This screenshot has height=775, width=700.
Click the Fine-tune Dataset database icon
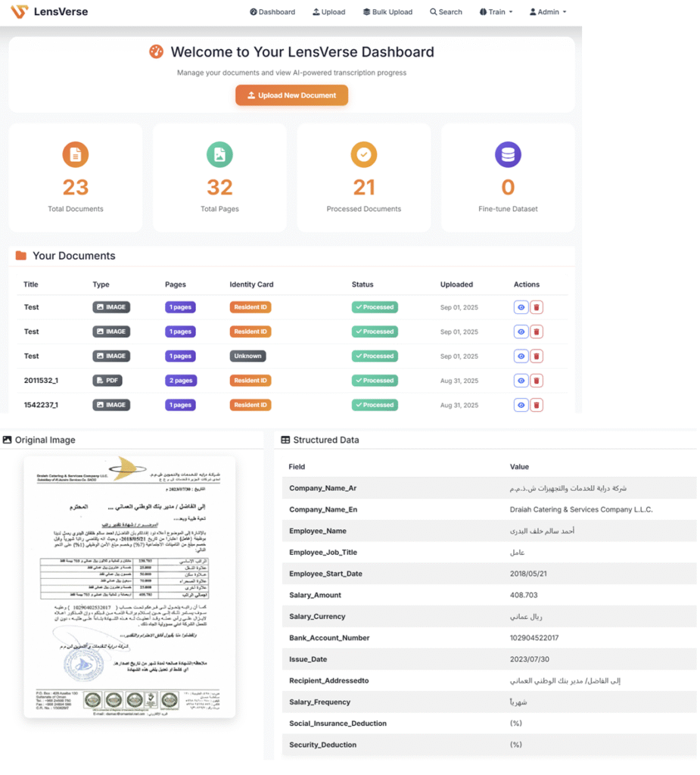pyautogui.click(x=509, y=154)
